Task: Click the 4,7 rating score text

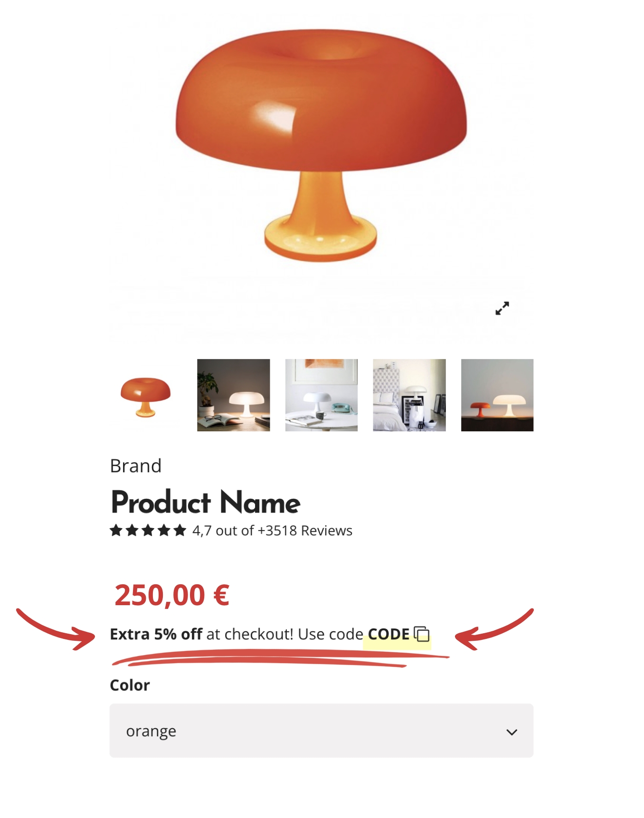Action: [x=202, y=531]
